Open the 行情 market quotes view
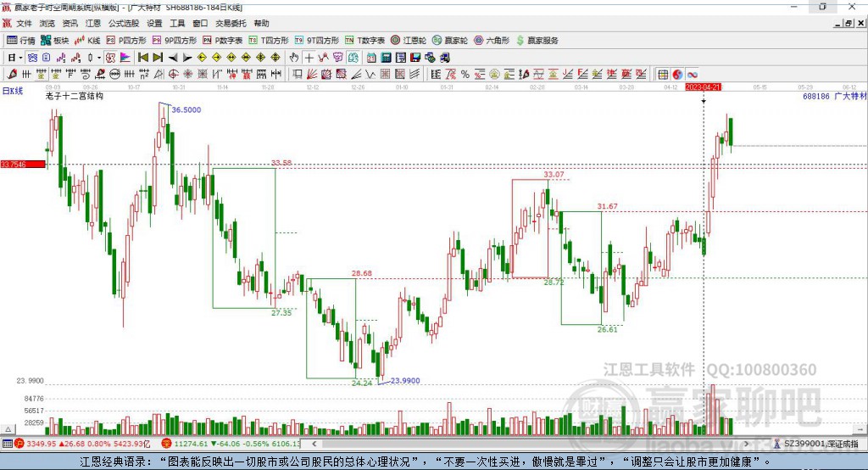The image size is (868, 470). point(20,41)
